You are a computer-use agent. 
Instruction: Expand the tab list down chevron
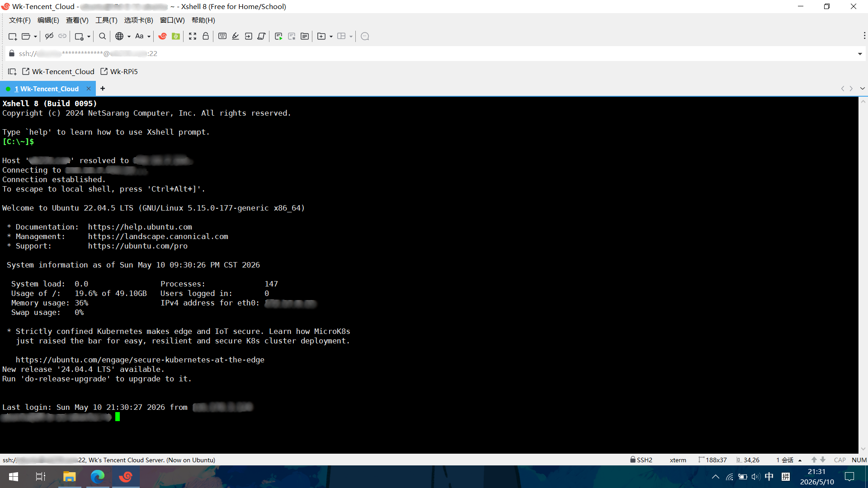click(863, 89)
